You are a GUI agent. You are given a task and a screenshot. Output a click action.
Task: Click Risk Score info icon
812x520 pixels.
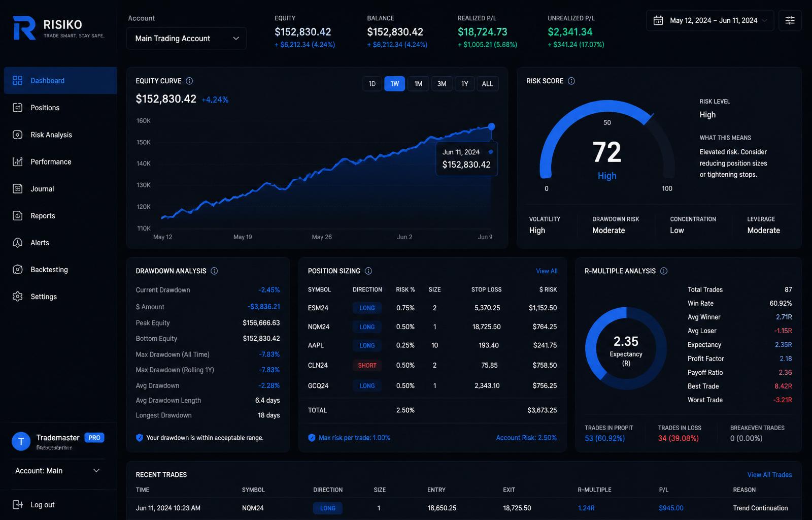click(571, 81)
